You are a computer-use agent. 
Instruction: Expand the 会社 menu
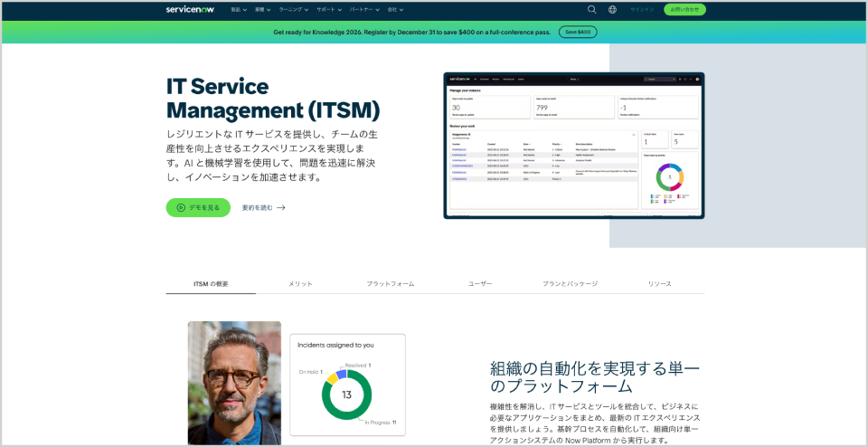[395, 9]
